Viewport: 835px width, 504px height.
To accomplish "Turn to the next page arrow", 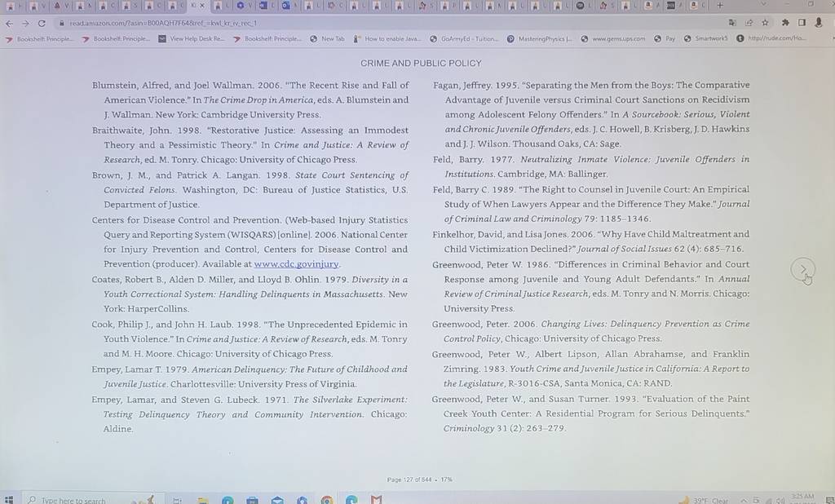I will pyautogui.click(x=803, y=270).
